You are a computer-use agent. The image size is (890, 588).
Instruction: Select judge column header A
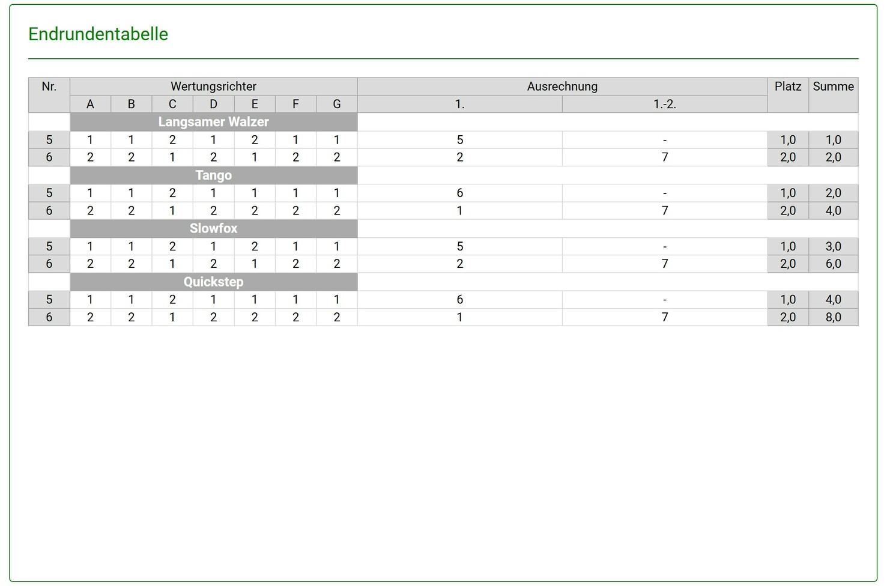coord(90,105)
